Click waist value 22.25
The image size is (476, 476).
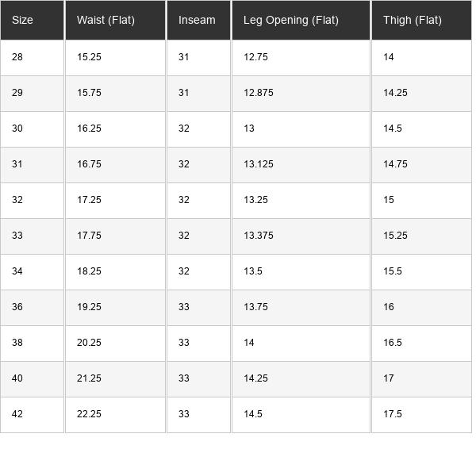89,414
